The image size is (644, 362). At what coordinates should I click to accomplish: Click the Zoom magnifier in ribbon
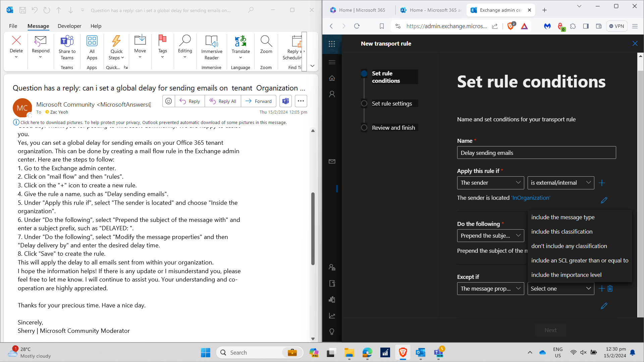point(266,41)
